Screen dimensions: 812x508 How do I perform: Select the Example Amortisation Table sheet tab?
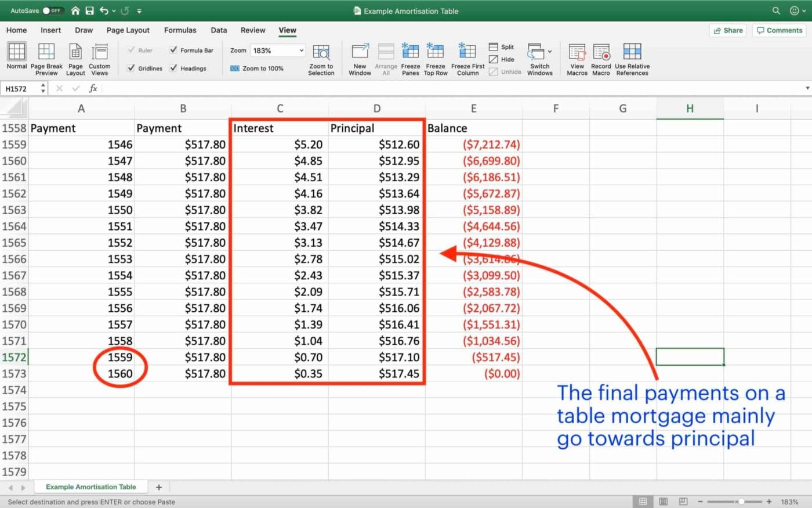(90, 487)
